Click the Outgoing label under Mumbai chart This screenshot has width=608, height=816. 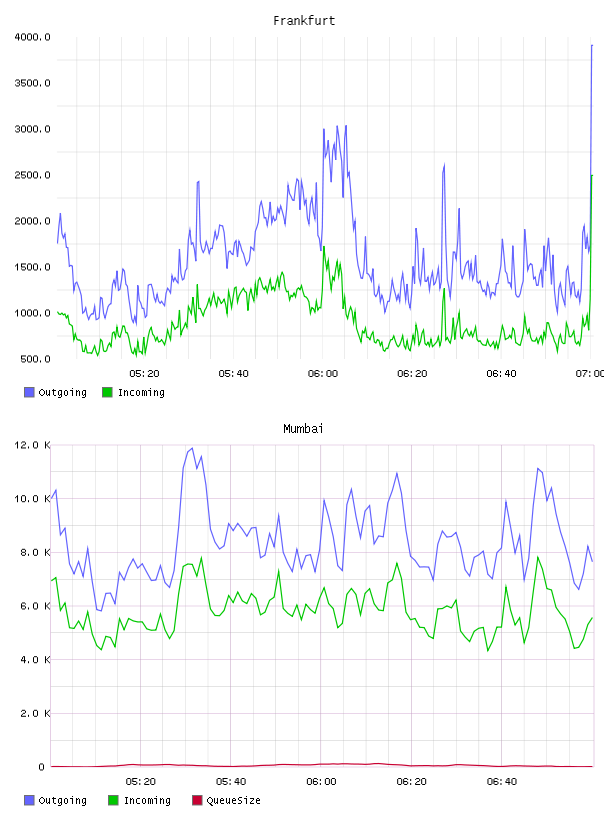click(62, 800)
